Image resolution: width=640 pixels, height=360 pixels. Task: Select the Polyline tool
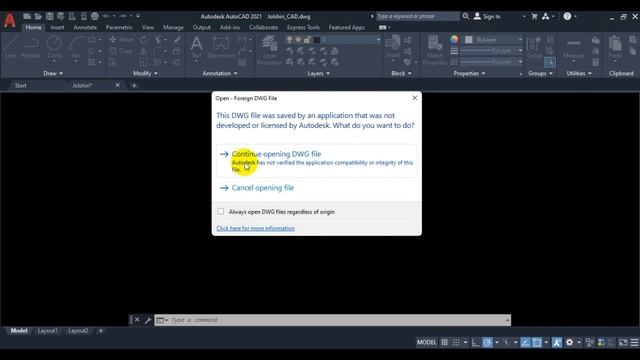click(x=31, y=48)
